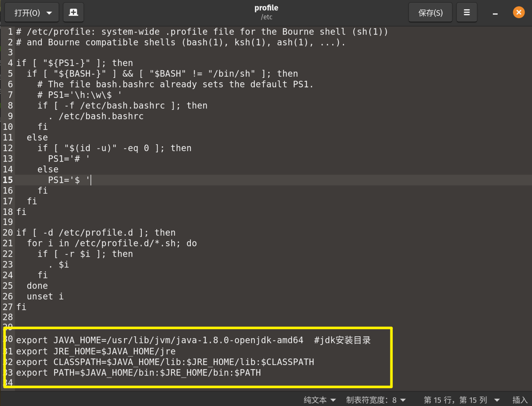532x406 pixels.
Task: Open the go-to-line dropdown showing 第15行
Action: pyautogui.click(x=461, y=400)
